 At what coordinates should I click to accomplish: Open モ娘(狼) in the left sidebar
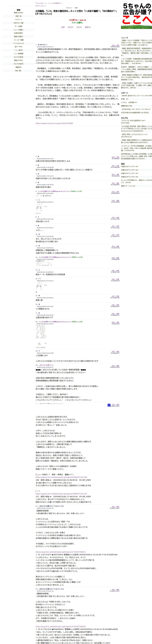(x=18, y=71)
